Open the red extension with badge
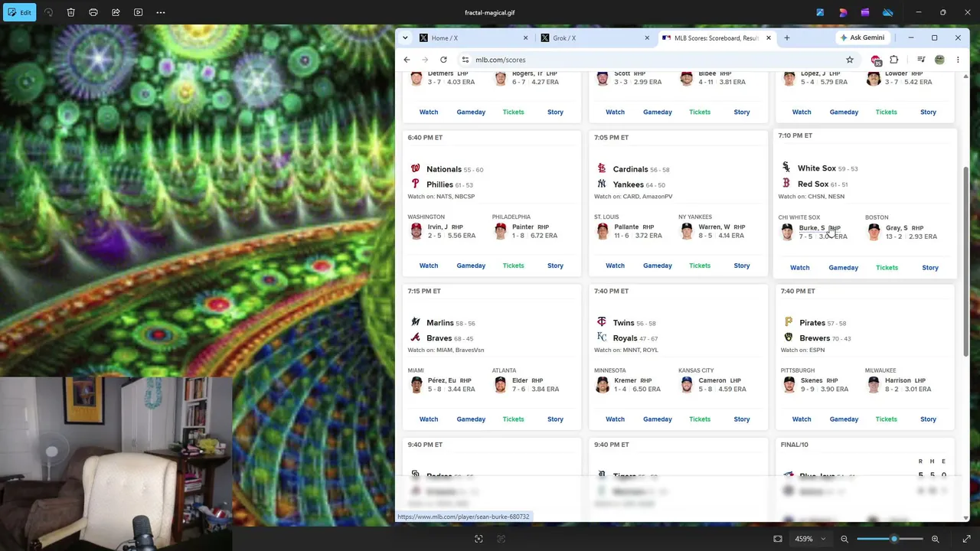 click(x=876, y=60)
